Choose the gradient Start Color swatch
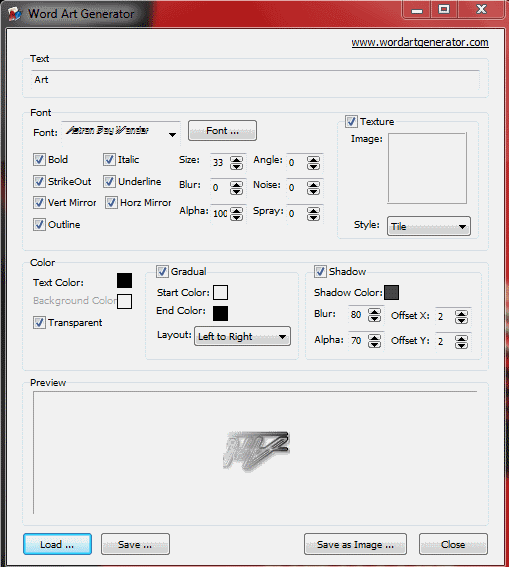Viewport: 509px width, 567px height. (x=221, y=293)
